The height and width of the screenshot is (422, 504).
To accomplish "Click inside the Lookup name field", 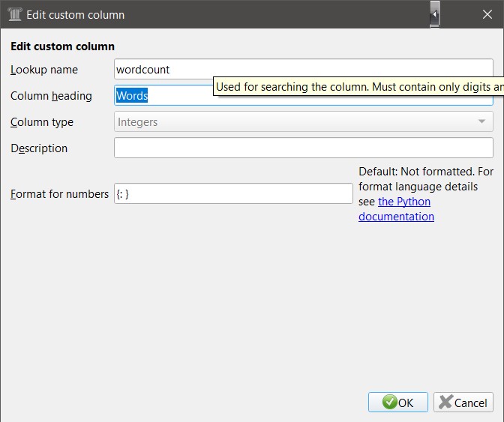I will click(x=303, y=70).
